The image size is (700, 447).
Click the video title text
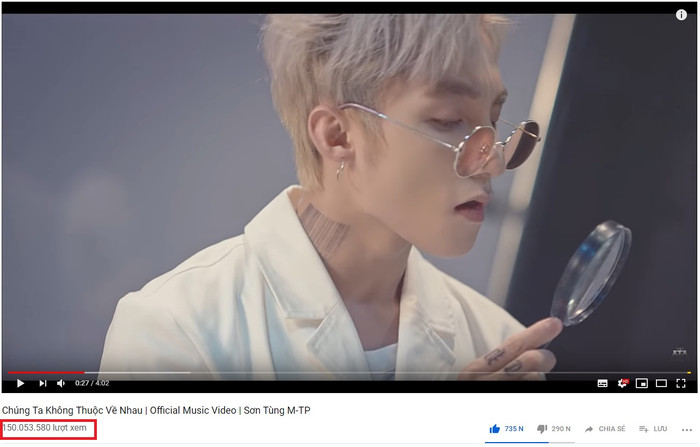(x=156, y=410)
